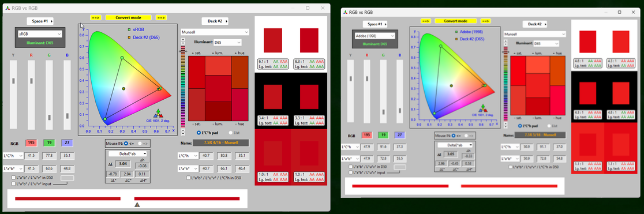The width and height of the screenshot is (644, 214).
Task: Expand the DeltaE*ab formula dropdown in sRGB window
Action: coord(128,154)
